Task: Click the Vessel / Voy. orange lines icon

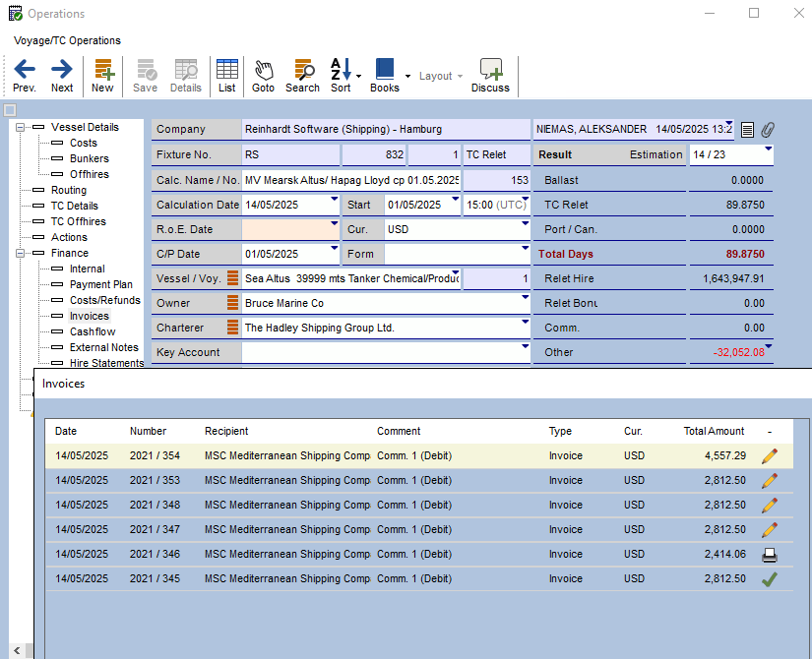Action: 233,278
